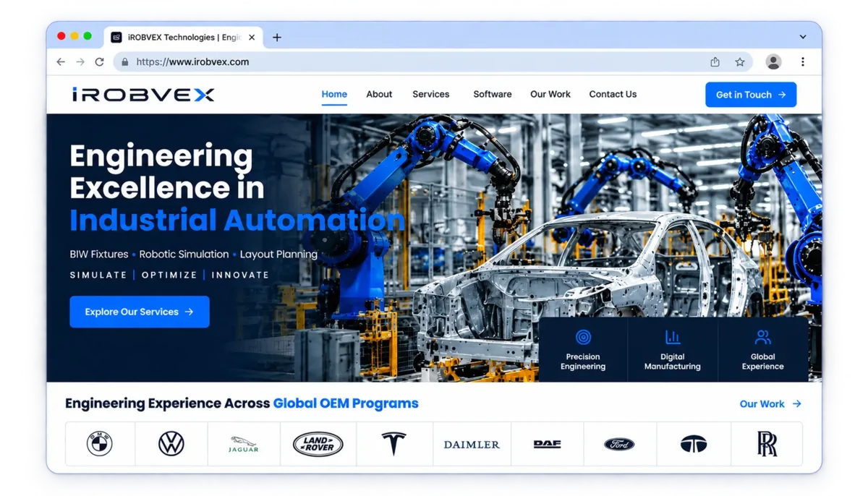Select the DAF logo
Screen dimensions: 868x496
coord(547,444)
